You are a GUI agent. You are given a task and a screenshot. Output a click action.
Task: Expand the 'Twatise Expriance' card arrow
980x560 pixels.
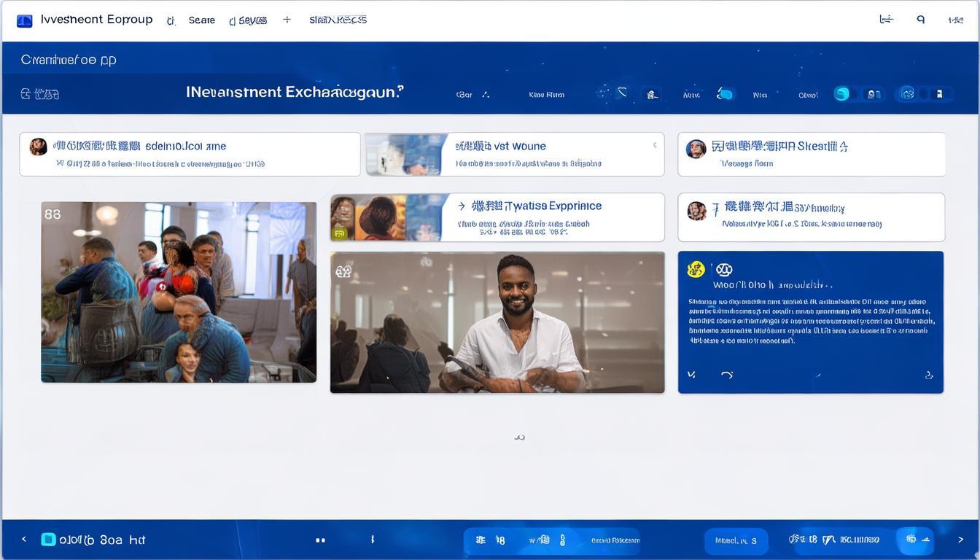coord(462,206)
